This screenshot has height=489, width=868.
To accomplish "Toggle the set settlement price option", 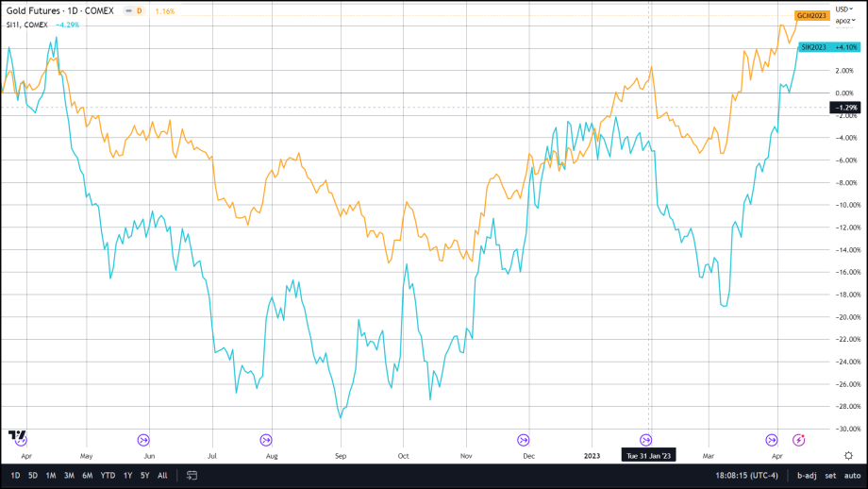I will click(x=829, y=475).
